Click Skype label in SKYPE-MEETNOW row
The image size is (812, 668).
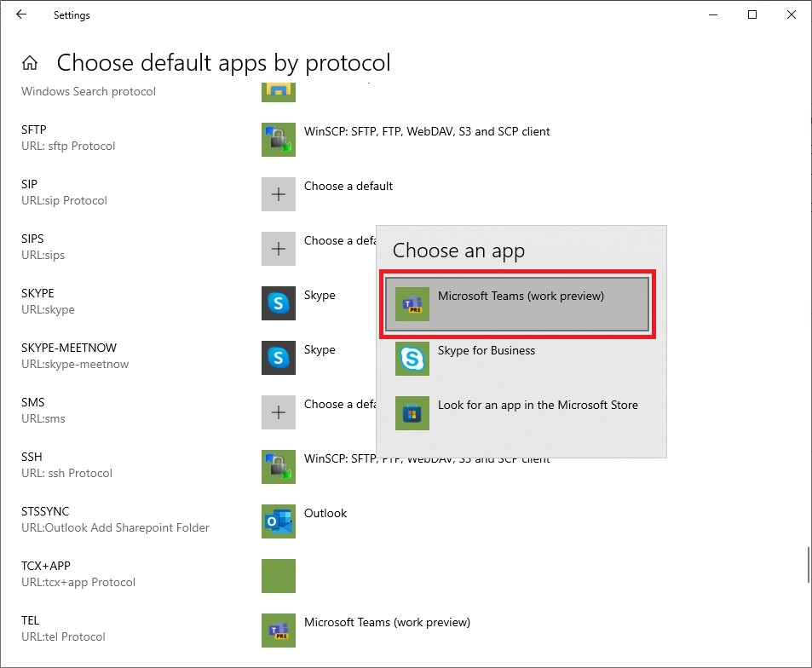pyautogui.click(x=320, y=349)
